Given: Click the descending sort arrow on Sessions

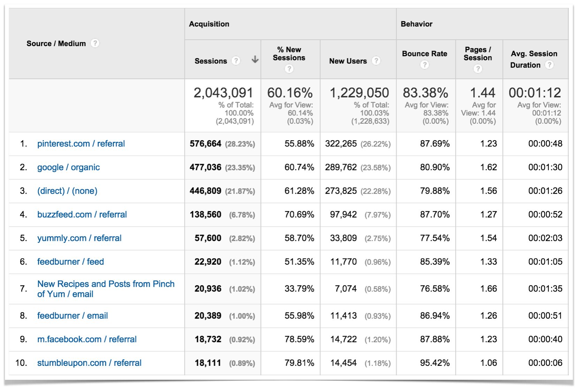Looking at the screenshot, I should click(255, 60).
